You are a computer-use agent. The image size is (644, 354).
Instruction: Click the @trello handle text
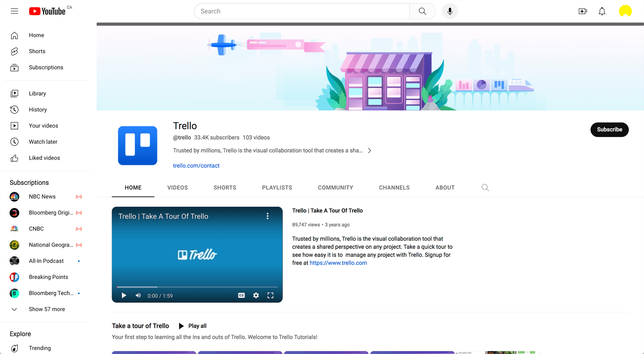point(182,138)
